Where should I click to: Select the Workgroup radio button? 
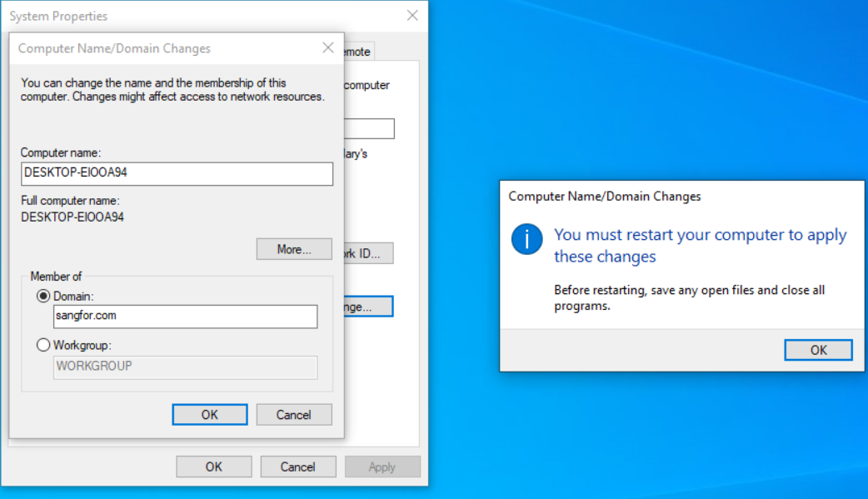click(43, 345)
